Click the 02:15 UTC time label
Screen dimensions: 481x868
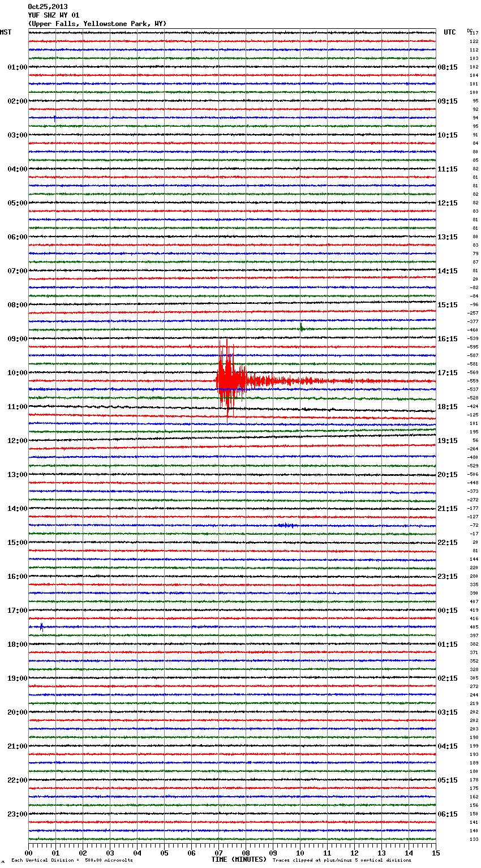point(448,678)
